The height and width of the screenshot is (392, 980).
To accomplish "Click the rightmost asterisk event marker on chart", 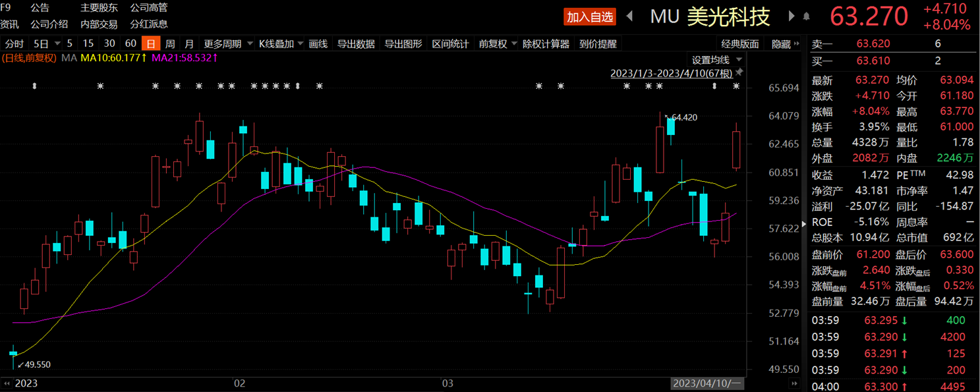I will [736, 86].
